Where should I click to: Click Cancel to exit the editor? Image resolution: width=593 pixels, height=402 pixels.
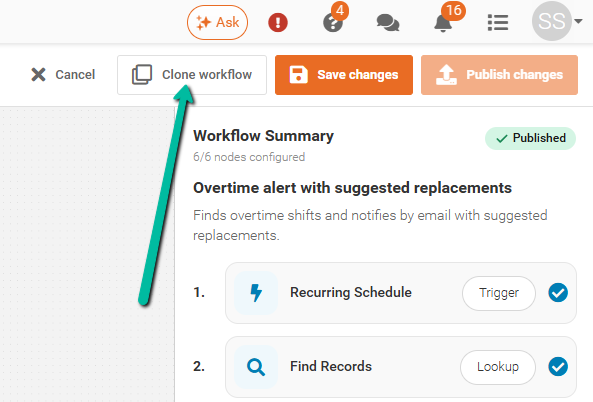63,75
